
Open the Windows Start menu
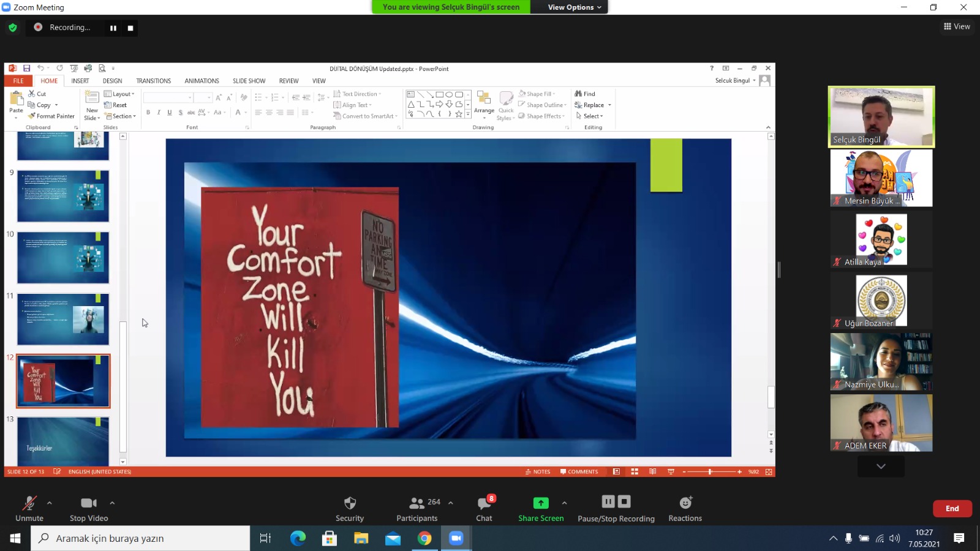[x=15, y=538]
